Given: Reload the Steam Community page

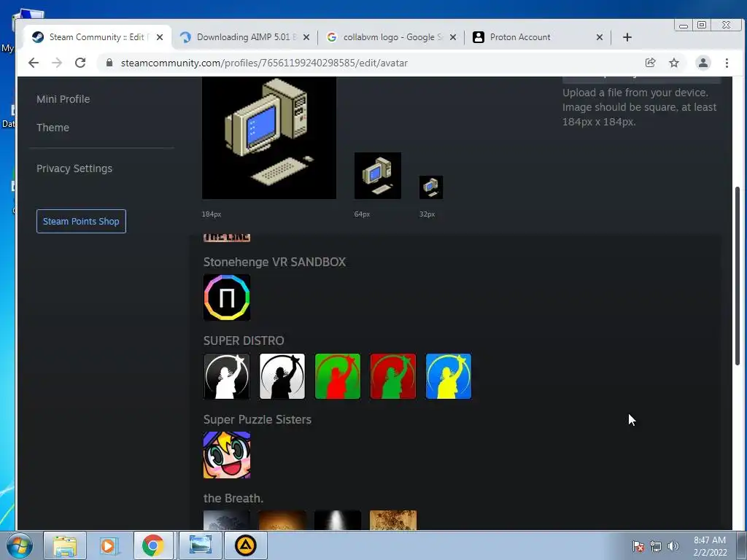Looking at the screenshot, I should point(80,63).
